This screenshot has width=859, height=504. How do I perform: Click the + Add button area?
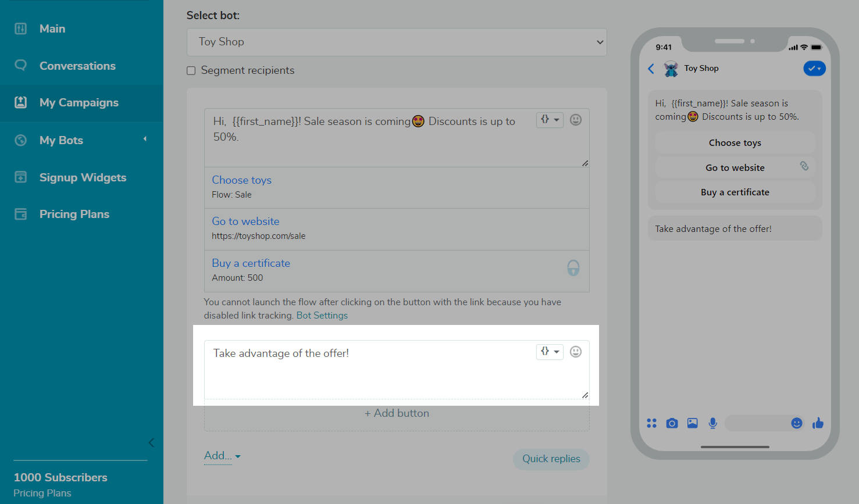pyautogui.click(x=397, y=413)
